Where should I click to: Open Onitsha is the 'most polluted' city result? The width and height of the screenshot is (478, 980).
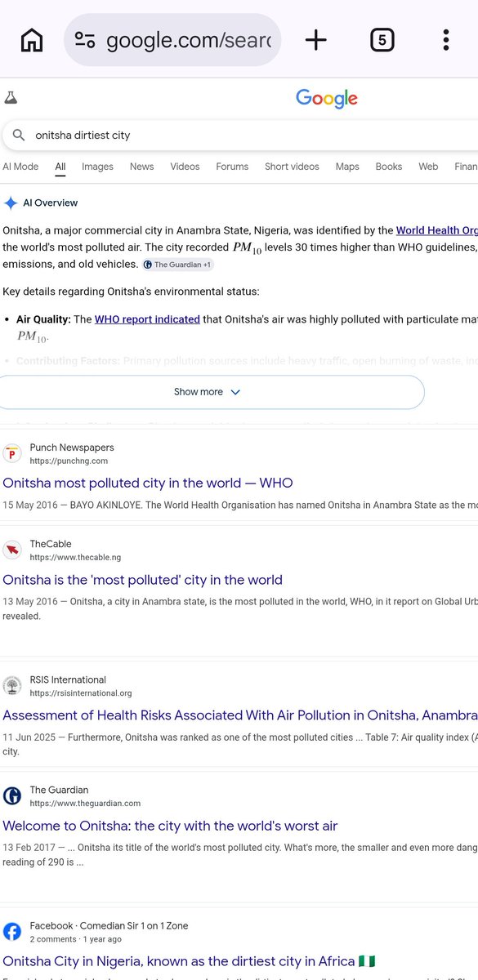tap(143, 580)
